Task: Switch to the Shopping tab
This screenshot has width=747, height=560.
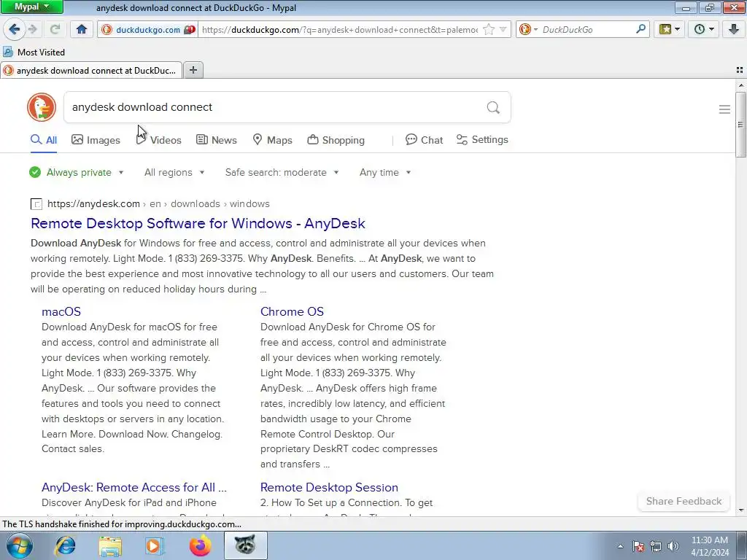Action: [x=336, y=140]
